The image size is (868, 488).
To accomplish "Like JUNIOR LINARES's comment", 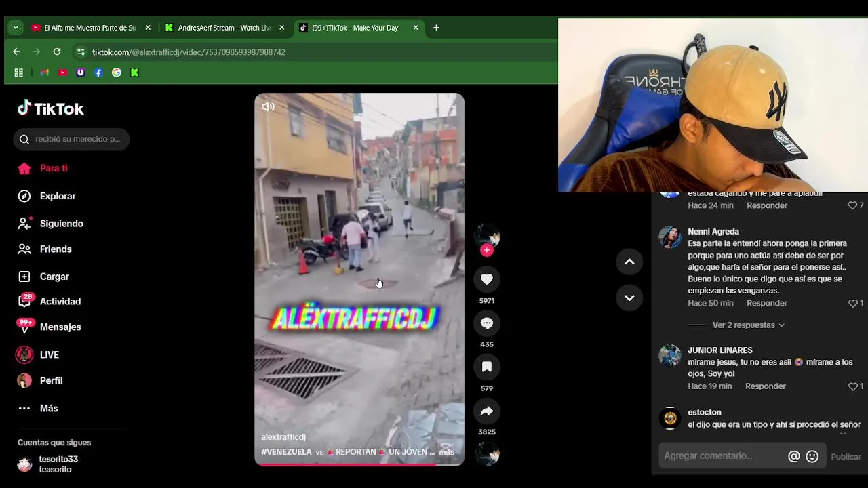I will click(852, 386).
